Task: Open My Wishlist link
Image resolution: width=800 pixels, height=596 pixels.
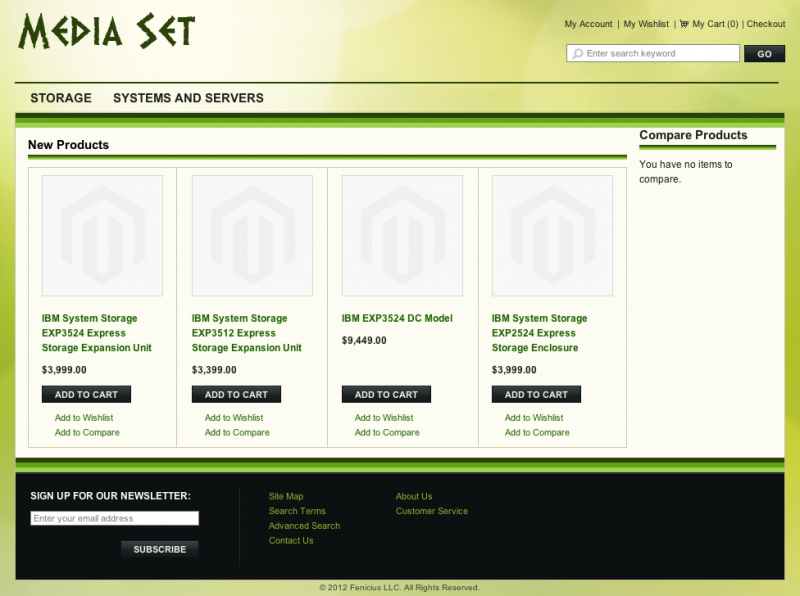Action: point(646,24)
